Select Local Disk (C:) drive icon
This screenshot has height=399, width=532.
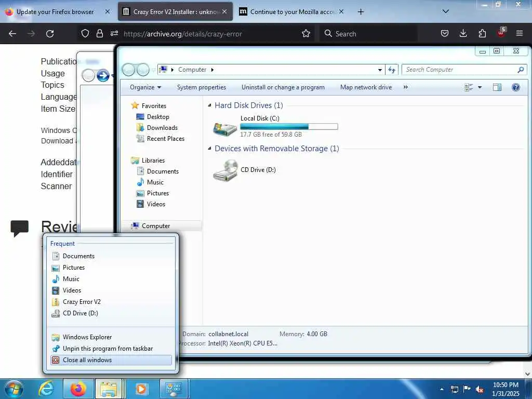(225, 128)
